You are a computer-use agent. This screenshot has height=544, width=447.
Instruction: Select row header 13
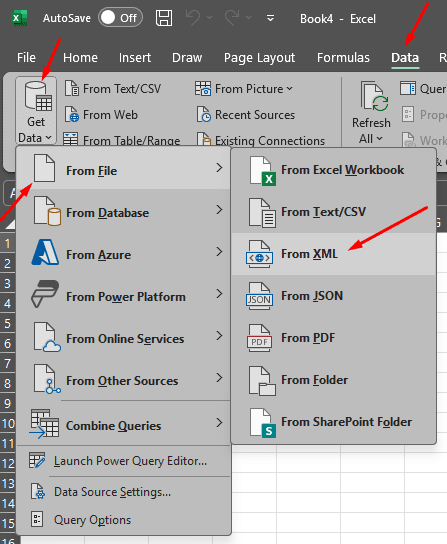(8, 483)
